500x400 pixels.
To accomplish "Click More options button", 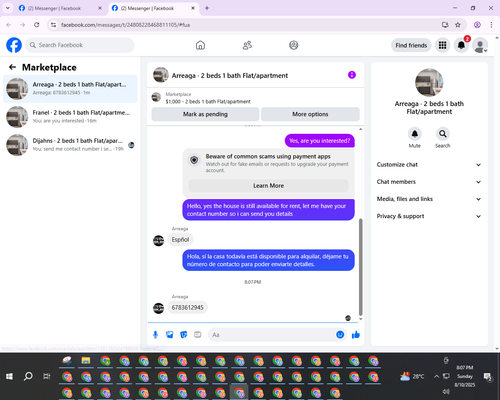I will (310, 114).
